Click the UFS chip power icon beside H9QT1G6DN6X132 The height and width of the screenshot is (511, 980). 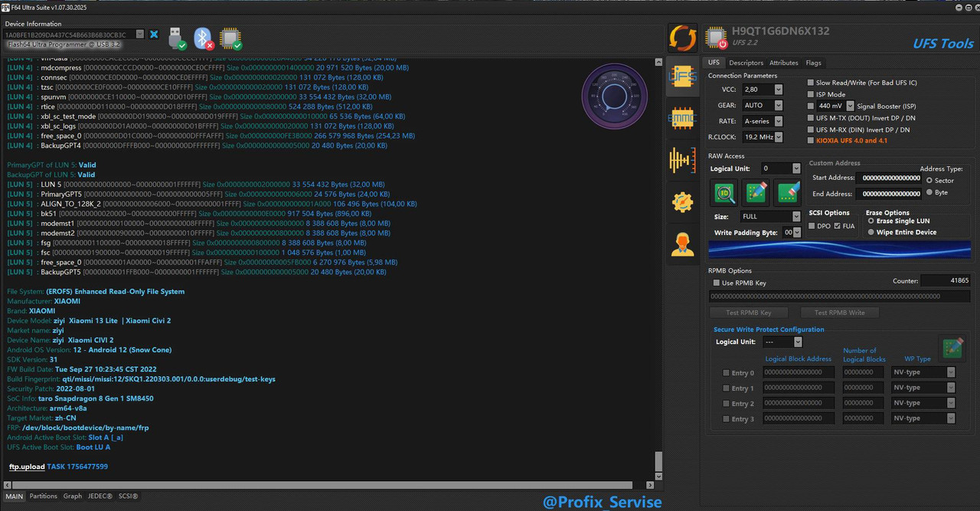coord(716,38)
